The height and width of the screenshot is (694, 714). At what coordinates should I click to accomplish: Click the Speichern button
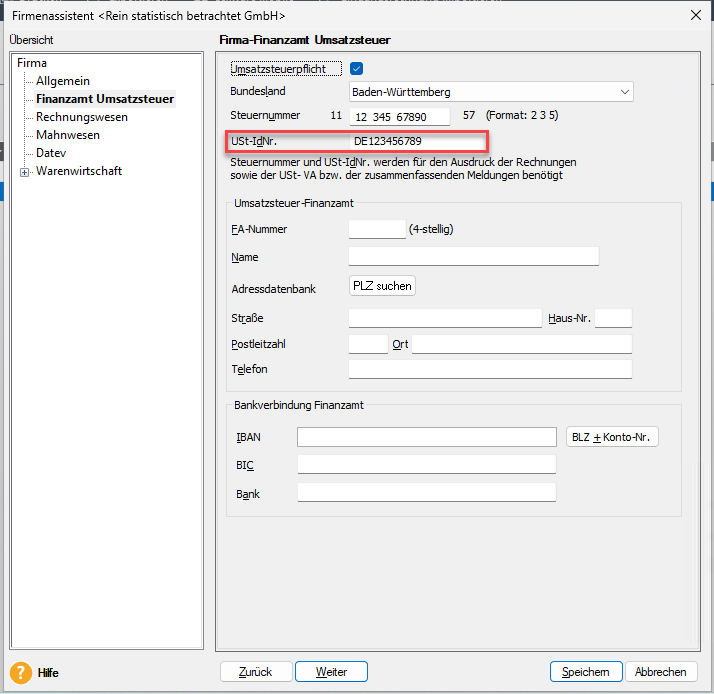click(x=586, y=672)
